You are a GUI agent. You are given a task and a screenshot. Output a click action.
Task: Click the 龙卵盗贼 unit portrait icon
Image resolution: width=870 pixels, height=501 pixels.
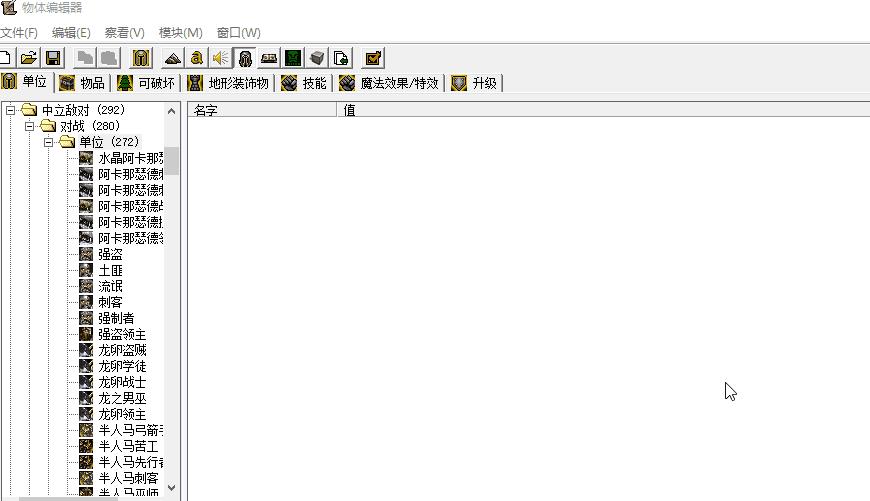coord(86,350)
